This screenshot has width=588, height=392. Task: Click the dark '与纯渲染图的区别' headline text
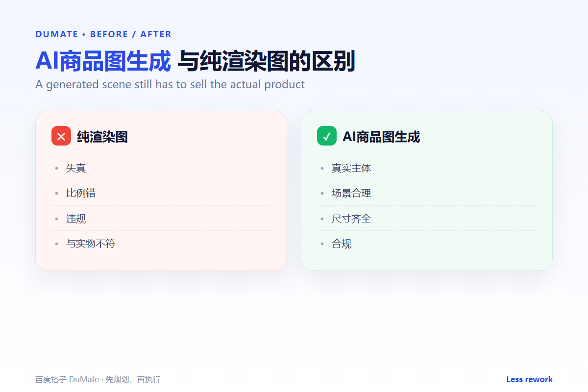point(266,61)
